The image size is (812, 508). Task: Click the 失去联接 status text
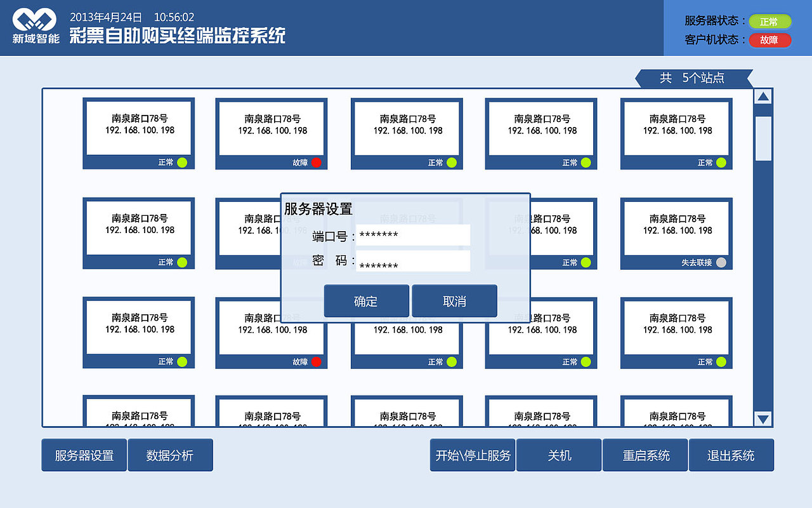[x=697, y=262]
